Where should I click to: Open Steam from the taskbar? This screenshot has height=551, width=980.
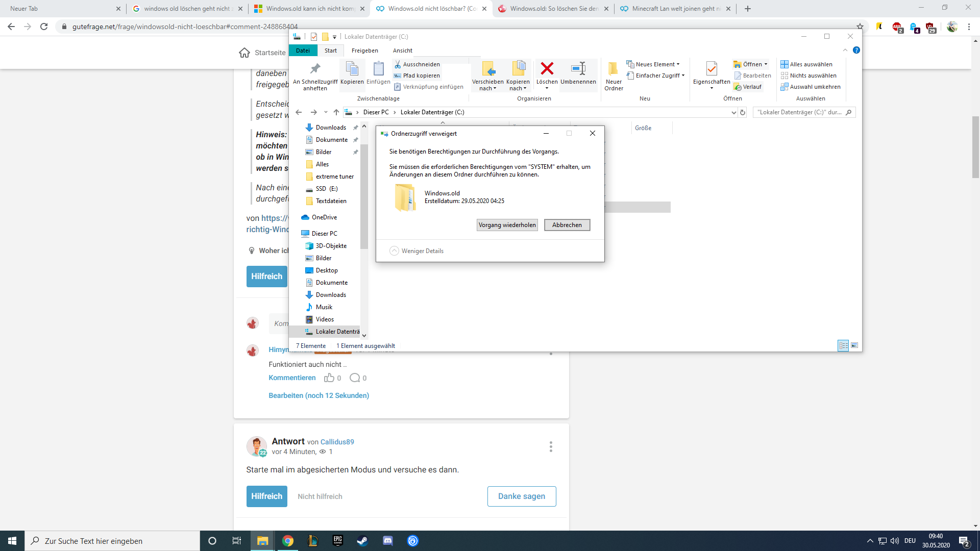[x=362, y=541]
